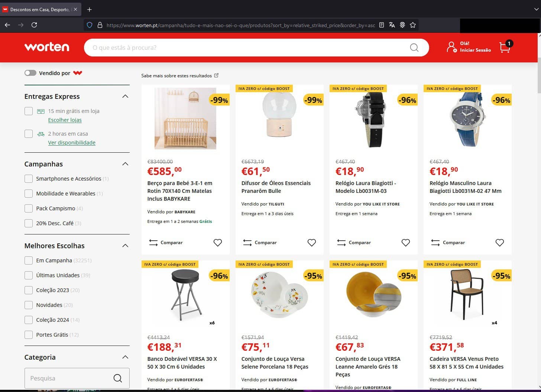Click the compare arrows icon on the Relógio Laura Biagiotti Lb0031M-03 card
Image resolution: width=541 pixels, height=392 pixels.
click(341, 243)
